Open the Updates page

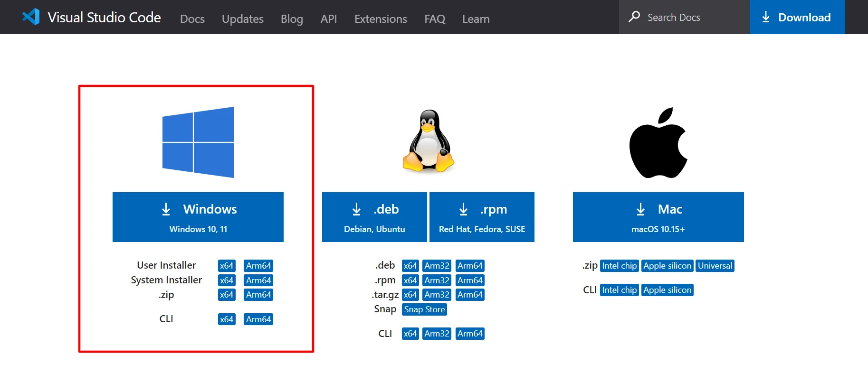243,19
